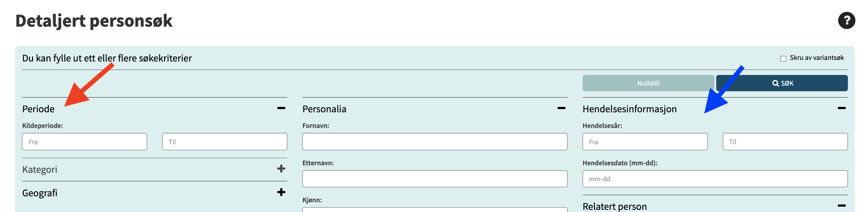The width and height of the screenshot is (868, 212).
Task: Expand Geografi section with plus icon
Action: (x=281, y=192)
